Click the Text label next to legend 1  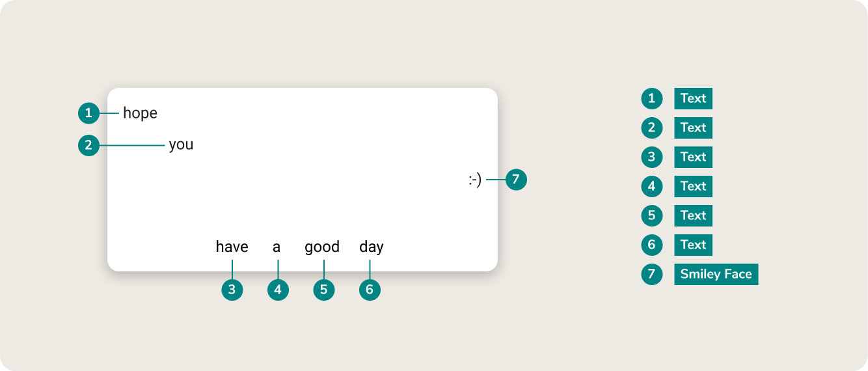[694, 98]
